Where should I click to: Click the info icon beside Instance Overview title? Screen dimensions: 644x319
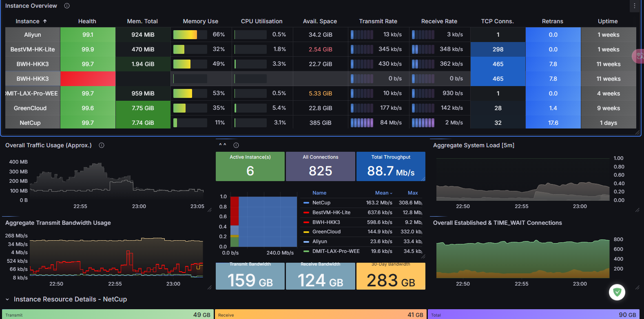pyautogui.click(x=67, y=6)
